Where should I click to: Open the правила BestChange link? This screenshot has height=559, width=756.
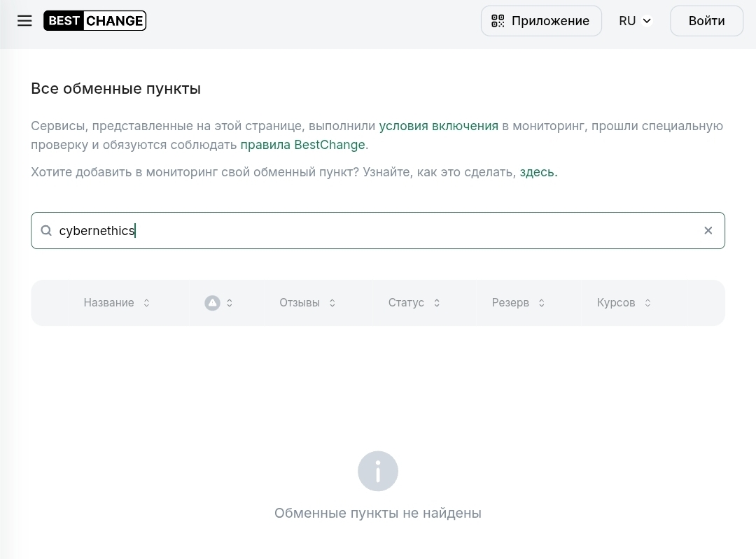(x=302, y=145)
